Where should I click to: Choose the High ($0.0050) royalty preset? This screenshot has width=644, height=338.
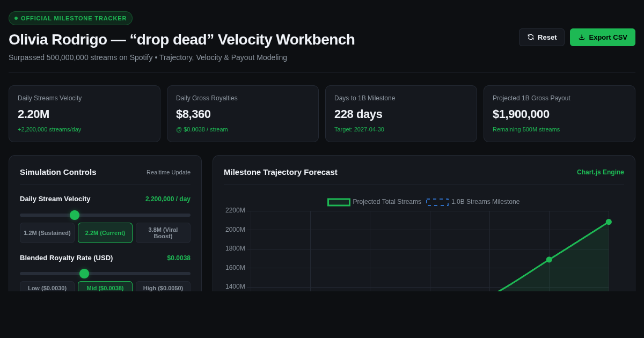coord(163,288)
